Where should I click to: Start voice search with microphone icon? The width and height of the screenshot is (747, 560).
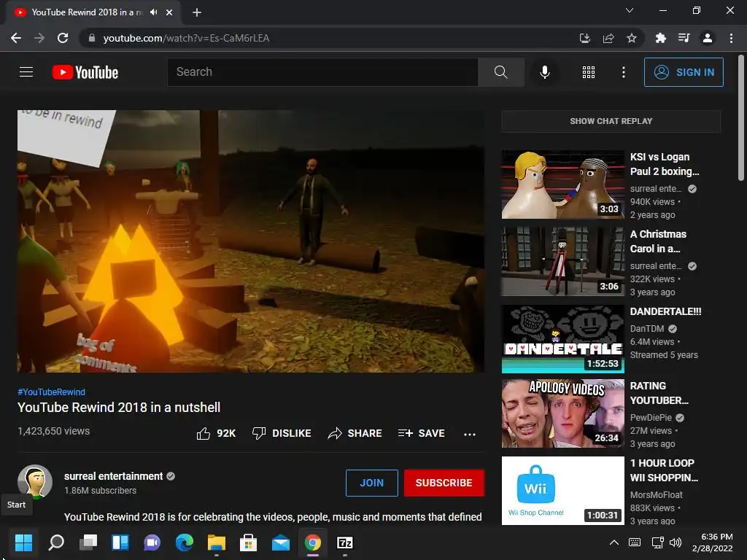pyautogui.click(x=544, y=72)
